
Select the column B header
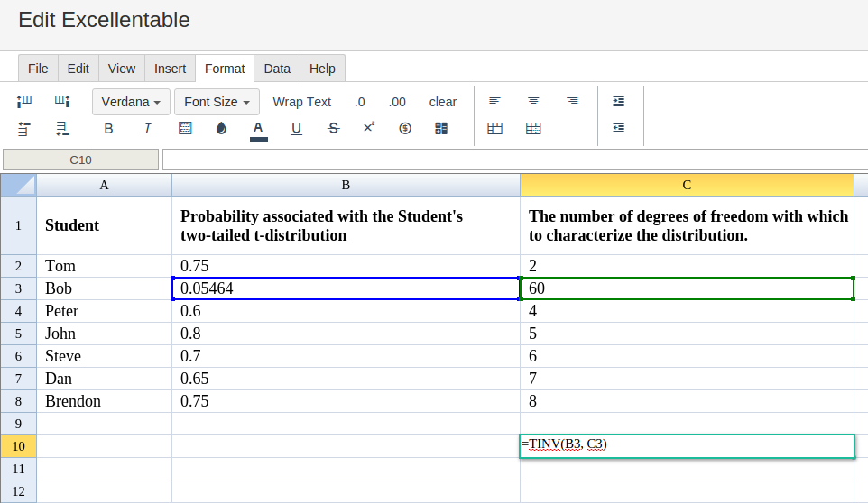pyautogui.click(x=346, y=185)
